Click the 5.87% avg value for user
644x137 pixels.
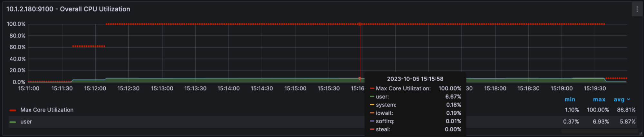tap(628, 122)
